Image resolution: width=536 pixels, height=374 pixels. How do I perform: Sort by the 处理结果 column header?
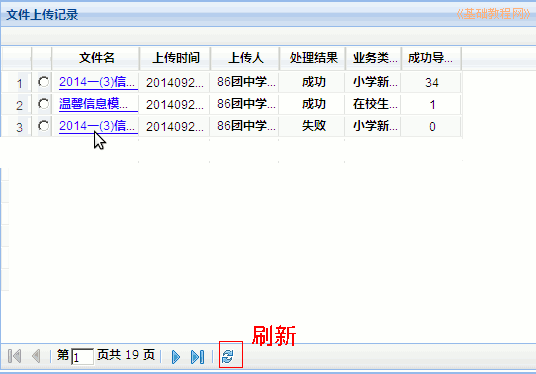click(313, 58)
